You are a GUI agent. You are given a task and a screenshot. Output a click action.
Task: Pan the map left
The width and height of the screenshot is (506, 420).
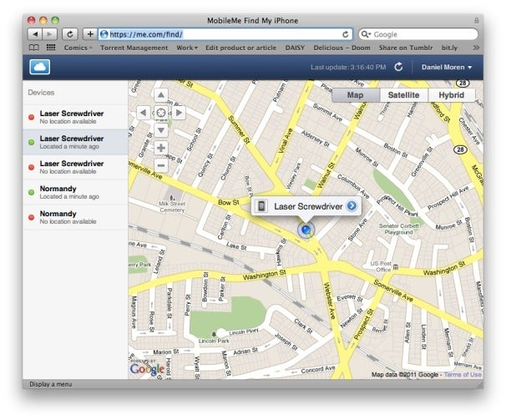[x=144, y=113]
